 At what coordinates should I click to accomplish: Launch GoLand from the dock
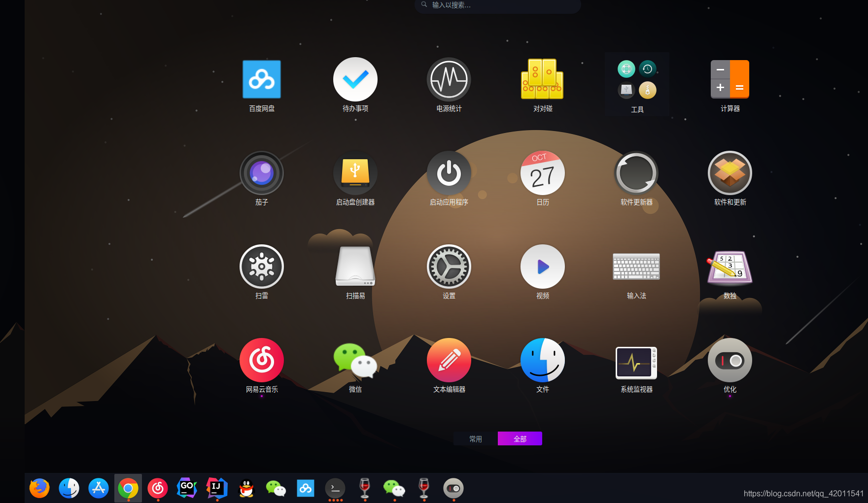(187, 488)
